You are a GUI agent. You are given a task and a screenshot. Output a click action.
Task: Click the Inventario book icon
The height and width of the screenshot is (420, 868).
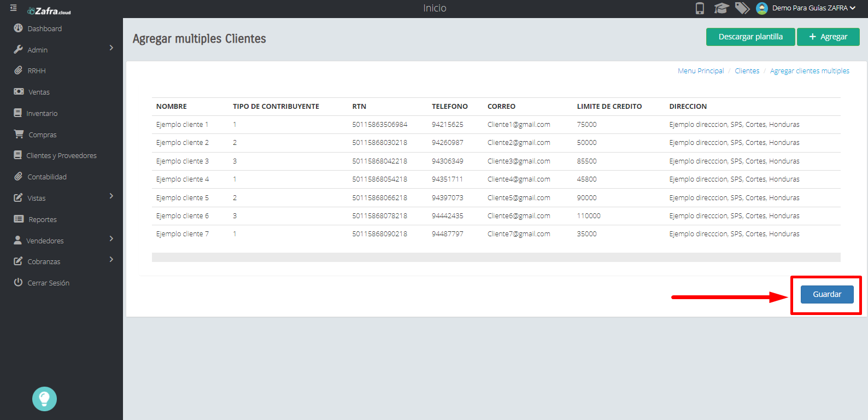tap(17, 113)
